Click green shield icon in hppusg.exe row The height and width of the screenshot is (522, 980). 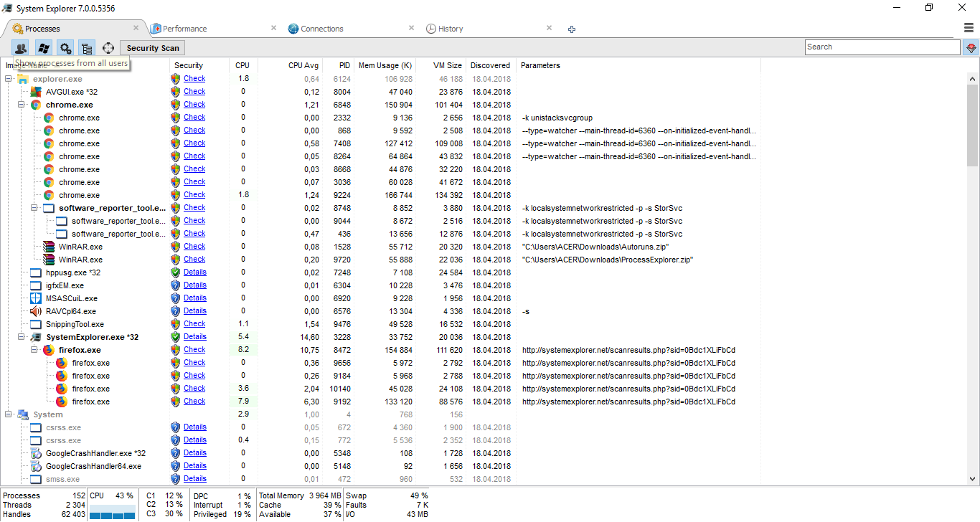(x=176, y=272)
